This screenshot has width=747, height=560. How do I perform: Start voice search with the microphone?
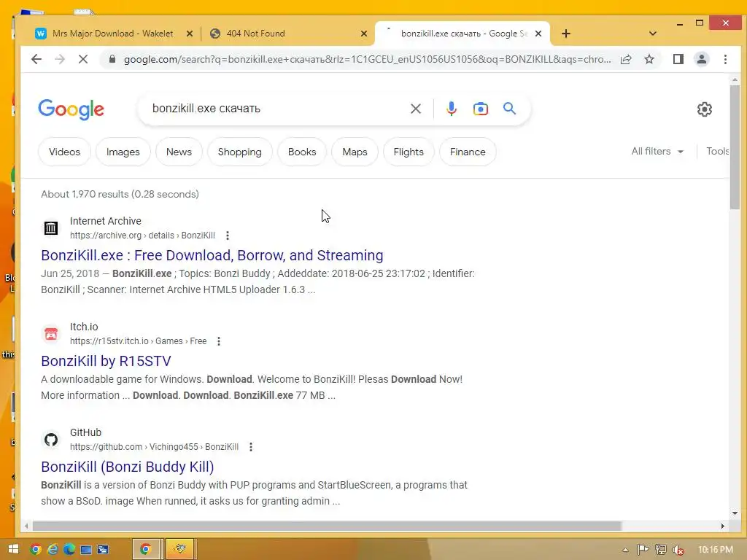tap(451, 109)
